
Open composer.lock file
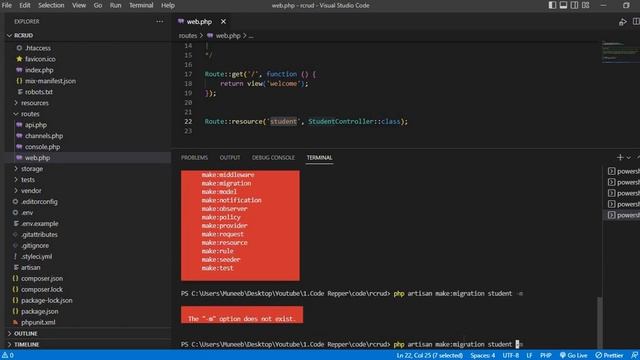point(42,290)
